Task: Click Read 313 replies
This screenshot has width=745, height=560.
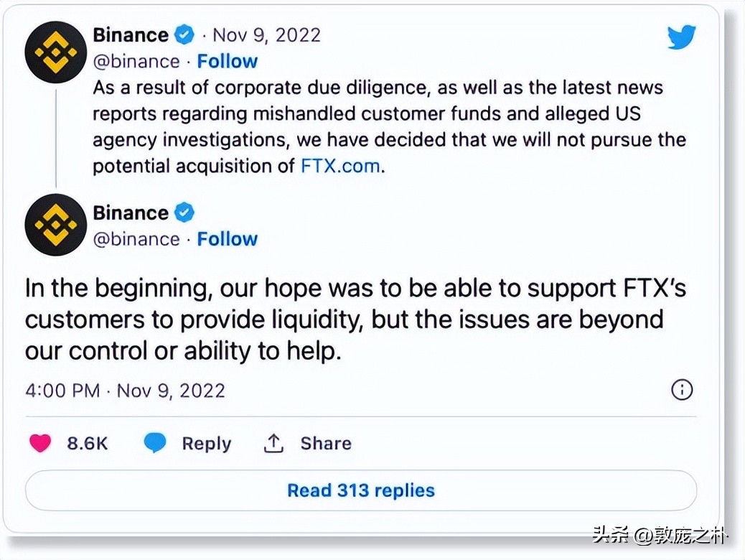Action: (360, 491)
